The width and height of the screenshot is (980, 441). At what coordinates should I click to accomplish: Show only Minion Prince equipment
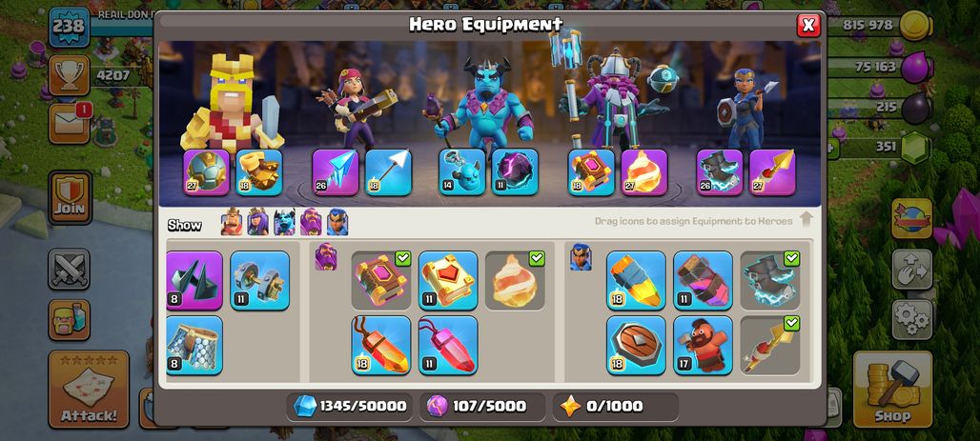click(x=284, y=222)
